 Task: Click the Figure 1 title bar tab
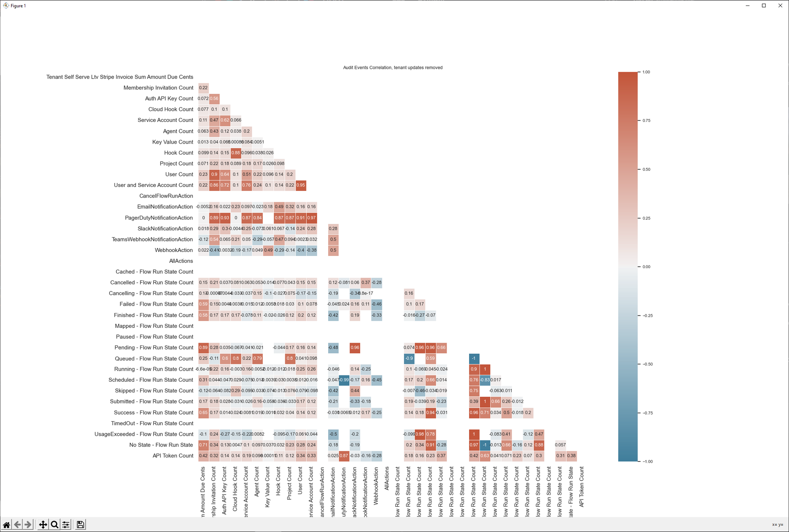[x=18, y=5]
